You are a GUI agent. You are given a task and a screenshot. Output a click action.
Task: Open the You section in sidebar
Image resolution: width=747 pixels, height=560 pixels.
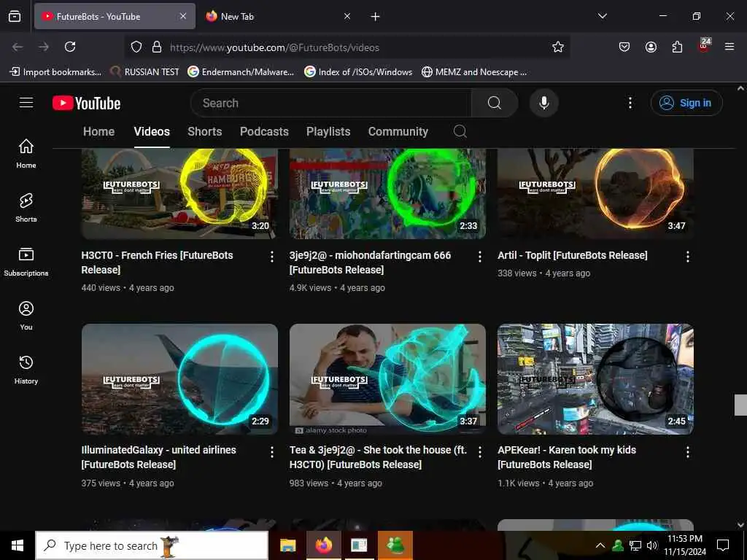pyautogui.click(x=26, y=315)
